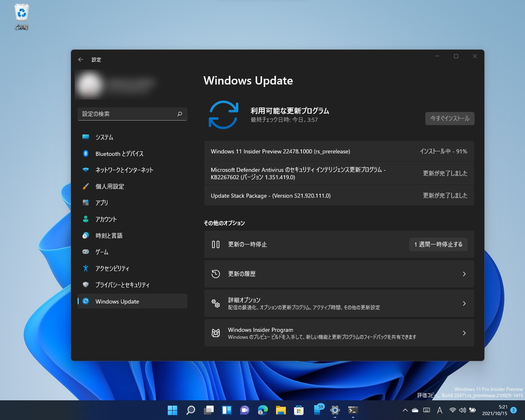Expand the 更新の履歴 row chevron
The height and width of the screenshot is (420, 525).
(464, 274)
